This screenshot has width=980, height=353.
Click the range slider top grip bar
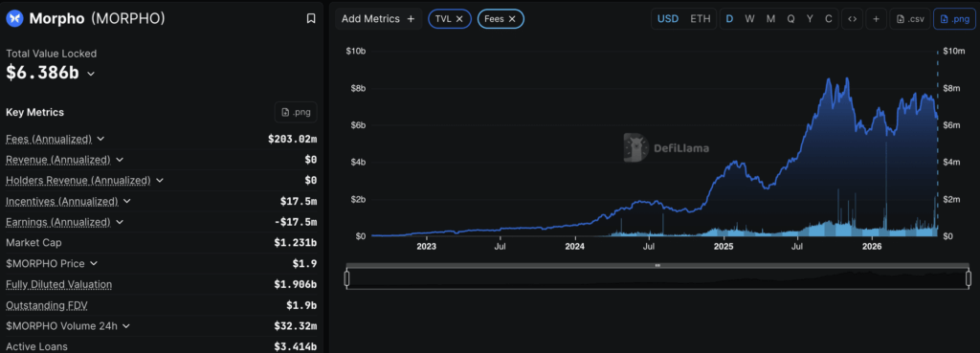point(657,266)
